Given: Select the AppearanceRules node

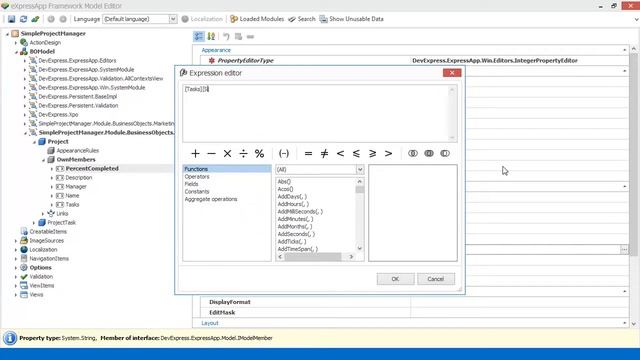Looking at the screenshot, I should pos(78,151).
